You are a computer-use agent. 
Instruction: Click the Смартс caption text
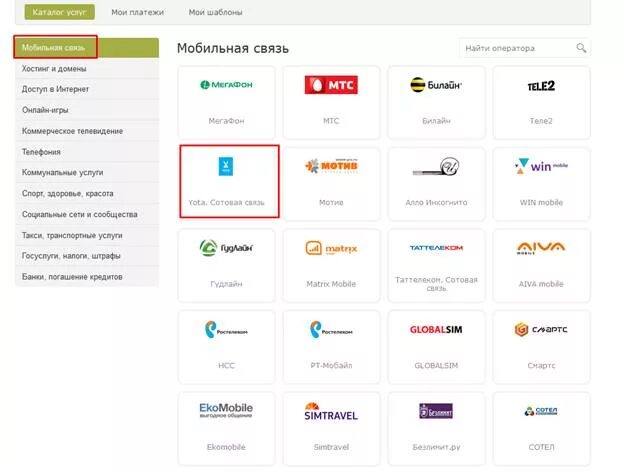[541, 366]
